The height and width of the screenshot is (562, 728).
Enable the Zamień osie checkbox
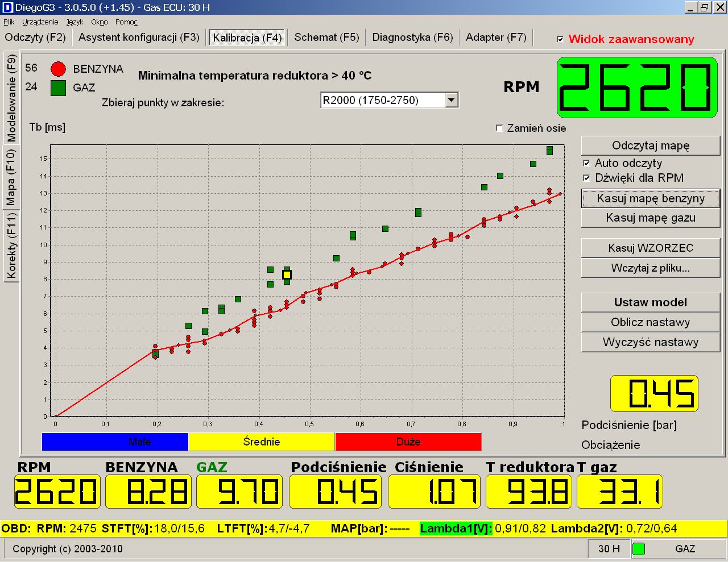click(499, 128)
